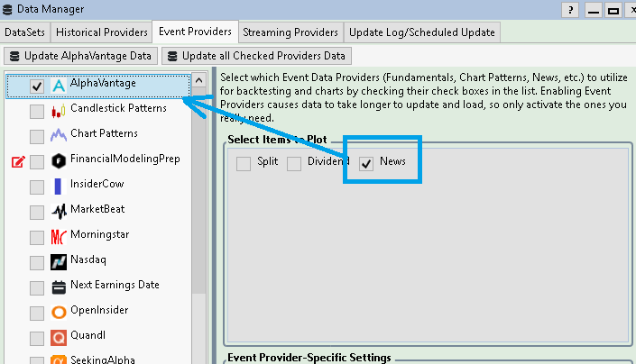Click the InsiderCow blue bar icon

pos(58,187)
